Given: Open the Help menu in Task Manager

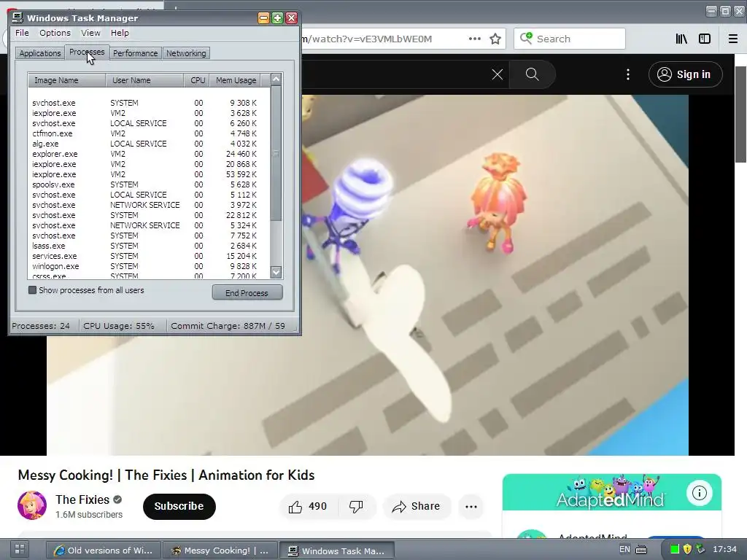Looking at the screenshot, I should (120, 33).
